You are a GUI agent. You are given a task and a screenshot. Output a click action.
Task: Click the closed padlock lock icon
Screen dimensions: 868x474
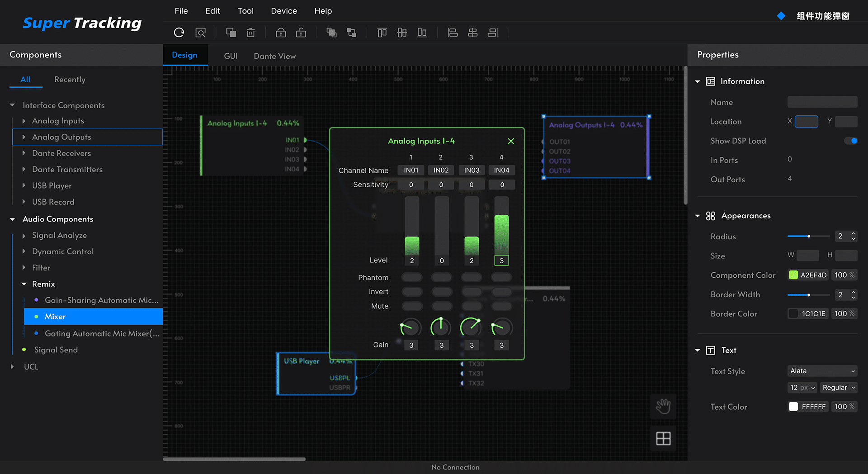coord(281,33)
